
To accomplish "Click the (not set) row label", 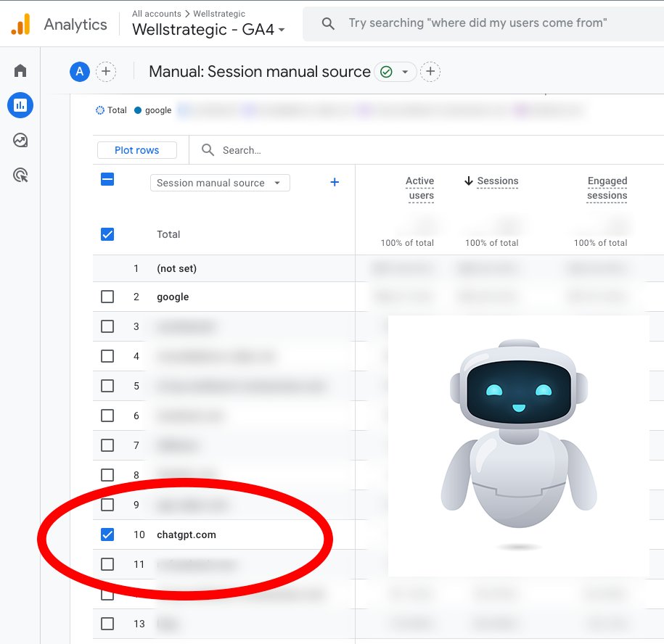I will click(176, 268).
